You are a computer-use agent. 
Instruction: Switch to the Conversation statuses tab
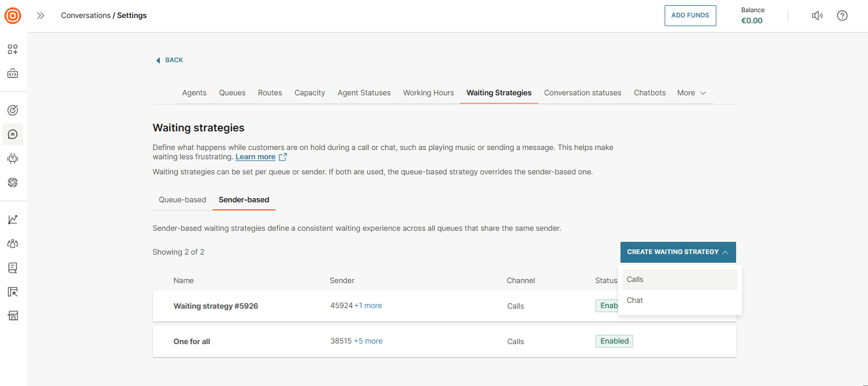point(583,93)
